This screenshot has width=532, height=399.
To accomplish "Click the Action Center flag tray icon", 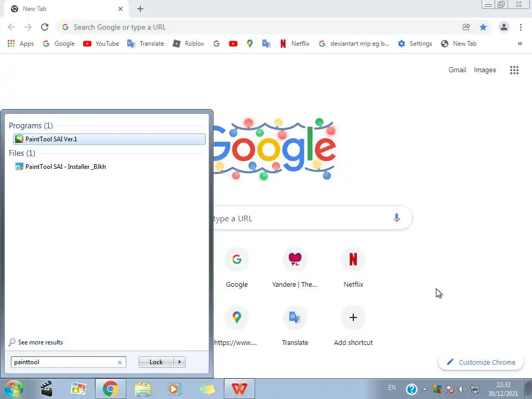I will [450, 389].
